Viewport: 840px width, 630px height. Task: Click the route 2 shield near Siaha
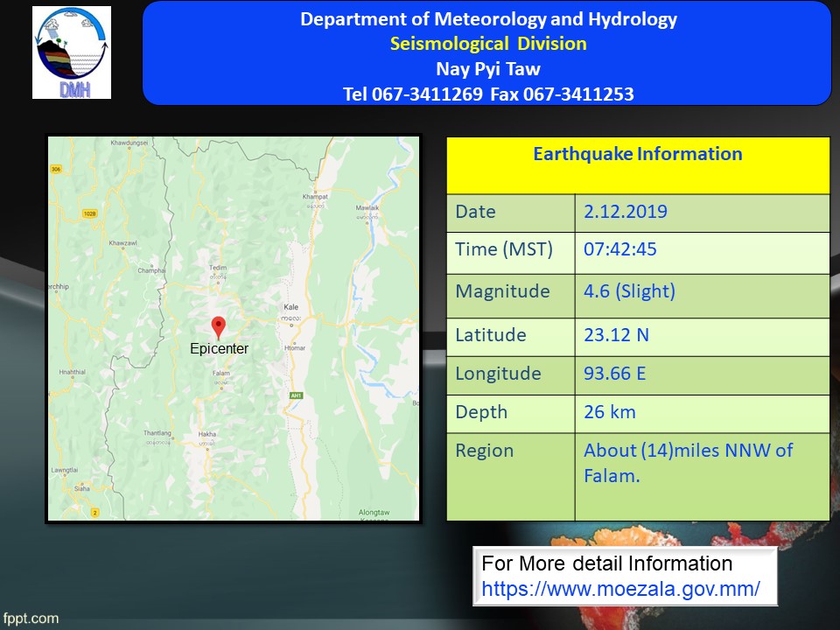[x=94, y=512]
